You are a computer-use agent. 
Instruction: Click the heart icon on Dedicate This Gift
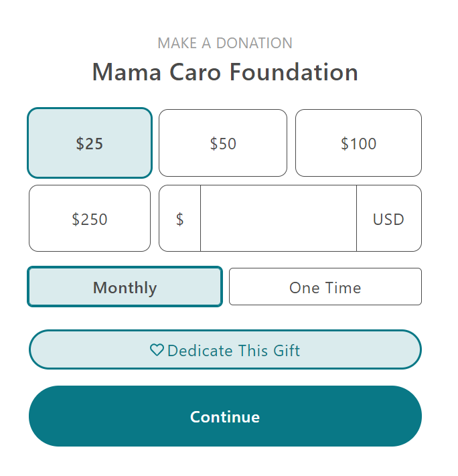[157, 350]
